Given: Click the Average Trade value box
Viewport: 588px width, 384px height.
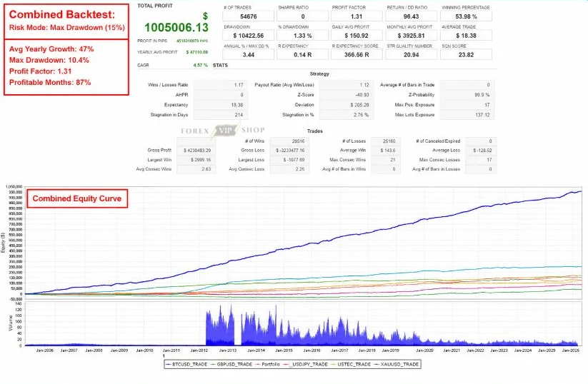Looking at the screenshot, I should [x=466, y=36].
